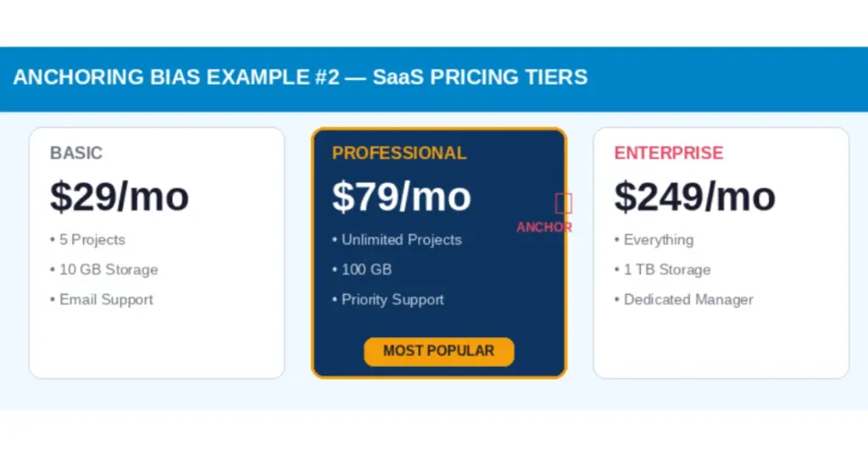Screen dimensions: 868x456
Task: Select the BASIC plan heading
Action: click(76, 153)
